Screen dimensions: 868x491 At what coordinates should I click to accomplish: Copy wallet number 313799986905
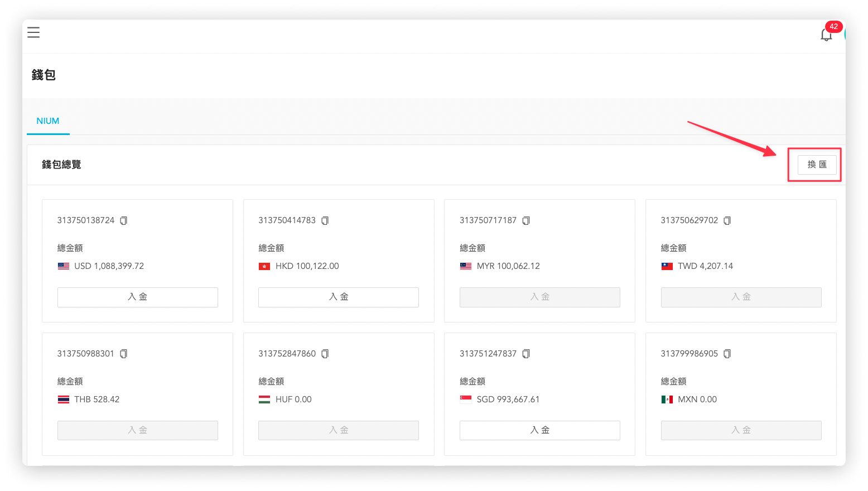point(727,354)
